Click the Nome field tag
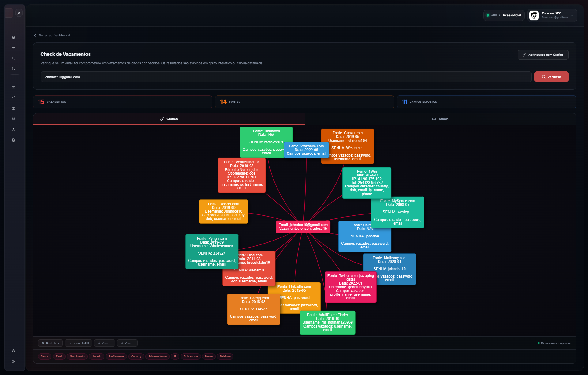Screen dimensions: 588x375 (x=209, y=356)
